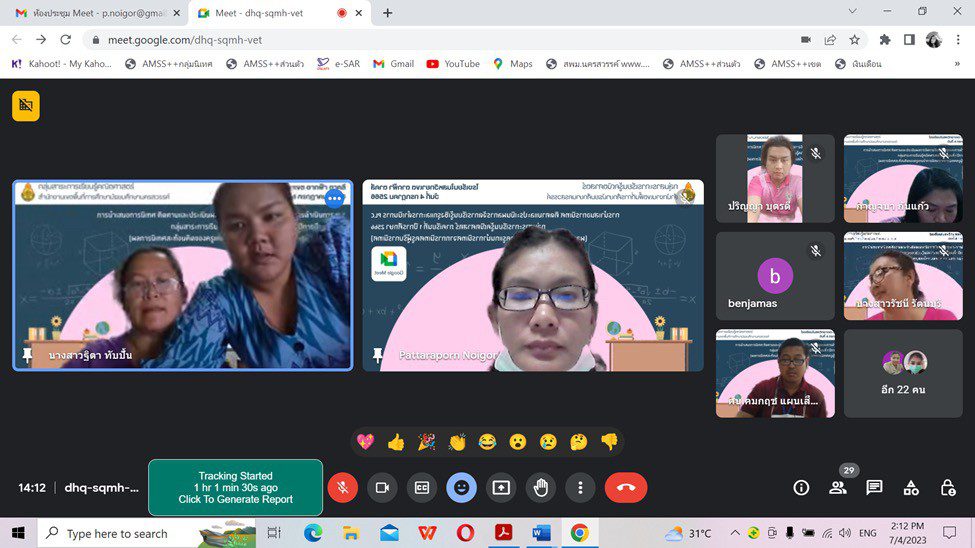The width and height of the screenshot is (975, 548).
Task: Send the thinking face reaction
Action: click(579, 442)
